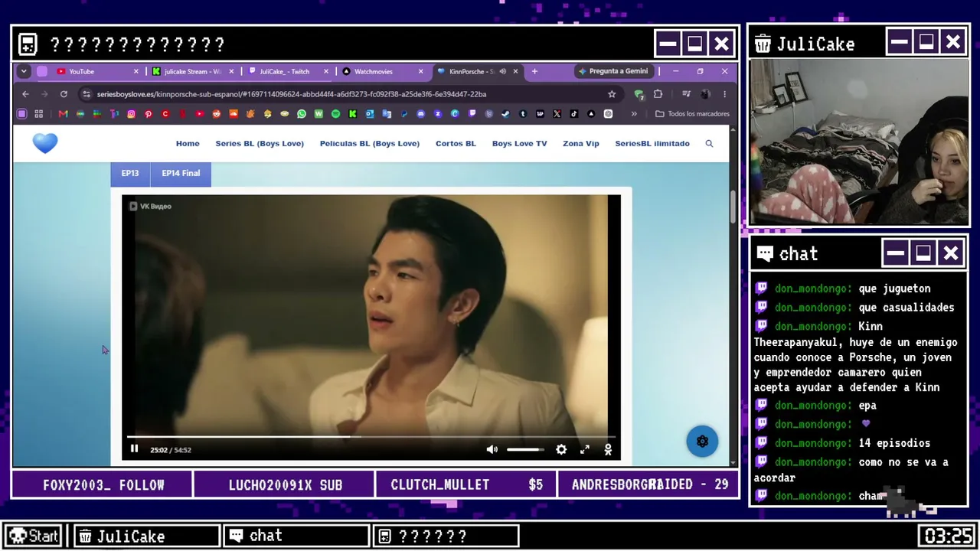Image resolution: width=980 pixels, height=551 pixels.
Task: Close the Watchmovies tab
Action: (x=420, y=71)
